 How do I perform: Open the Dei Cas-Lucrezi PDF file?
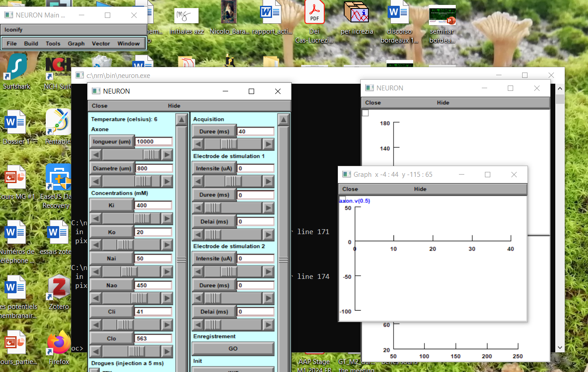pyautogui.click(x=315, y=21)
